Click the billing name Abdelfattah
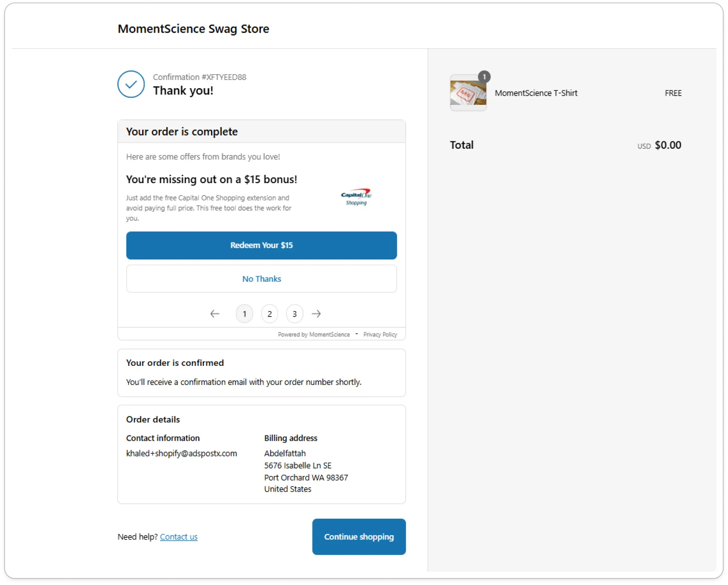The height and width of the screenshot is (585, 728). click(285, 454)
